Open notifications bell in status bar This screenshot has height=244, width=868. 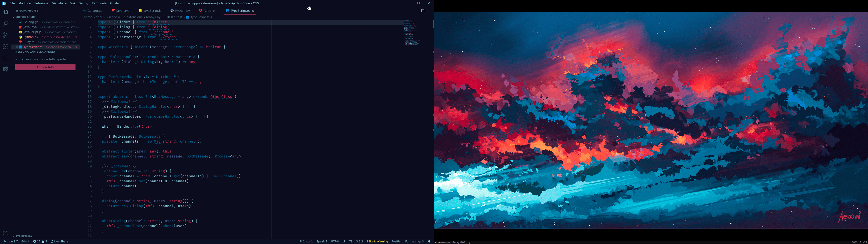pos(429,242)
